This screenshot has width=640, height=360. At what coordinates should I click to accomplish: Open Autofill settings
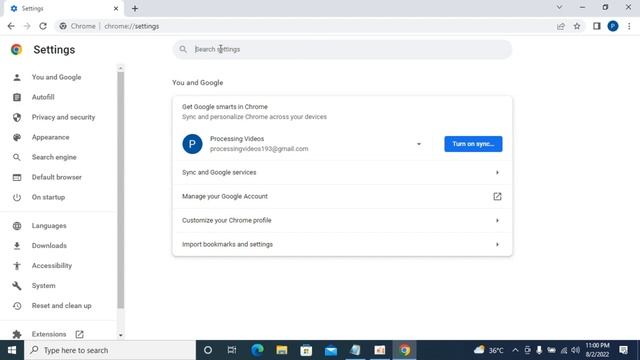coord(43,97)
